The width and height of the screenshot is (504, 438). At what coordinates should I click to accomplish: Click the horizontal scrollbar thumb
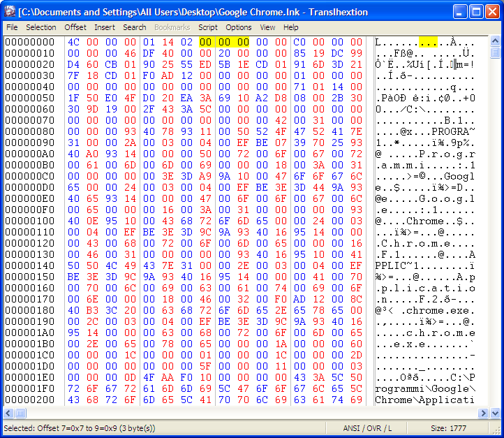[20, 414]
